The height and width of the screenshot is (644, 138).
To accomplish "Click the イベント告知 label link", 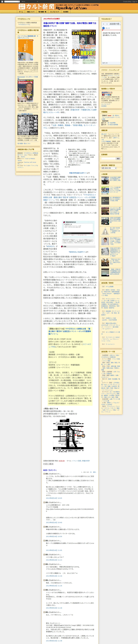I will click(76, 461).
